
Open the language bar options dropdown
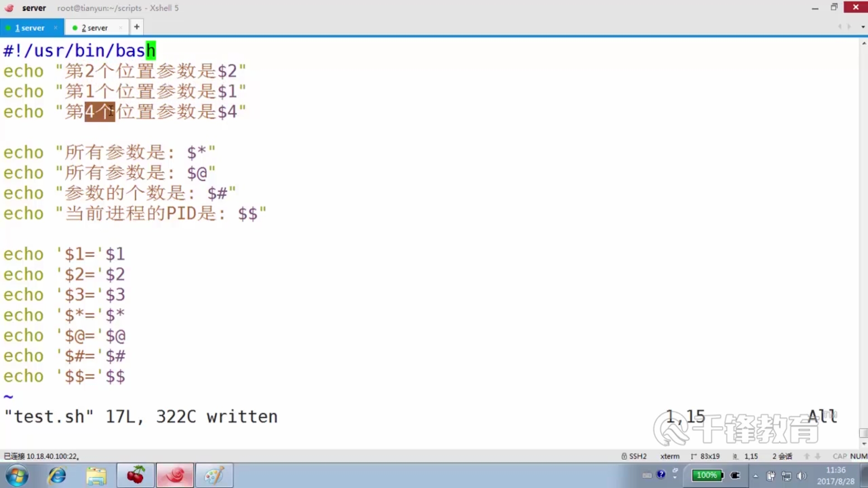(x=675, y=478)
